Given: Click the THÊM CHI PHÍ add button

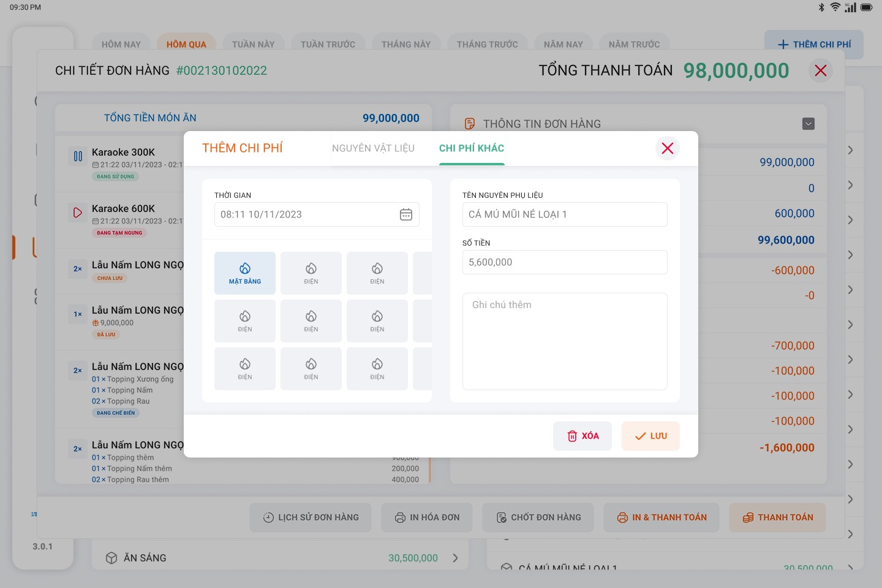Looking at the screenshot, I should tap(814, 44).
